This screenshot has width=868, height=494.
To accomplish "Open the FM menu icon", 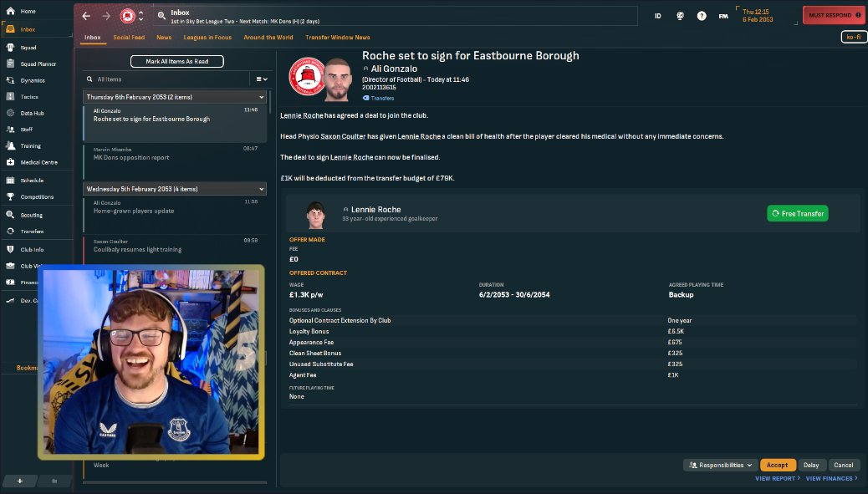I will tap(723, 16).
